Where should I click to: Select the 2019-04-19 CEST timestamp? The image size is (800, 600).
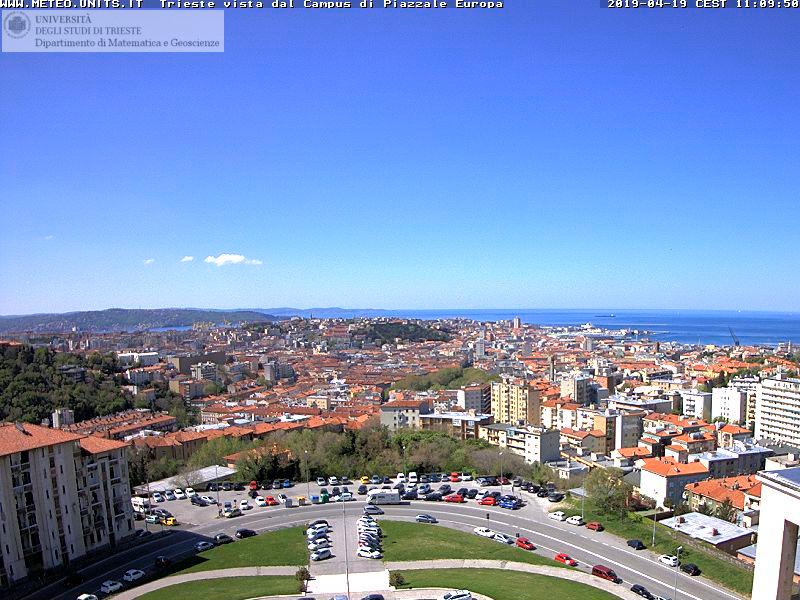pyautogui.click(x=702, y=4)
